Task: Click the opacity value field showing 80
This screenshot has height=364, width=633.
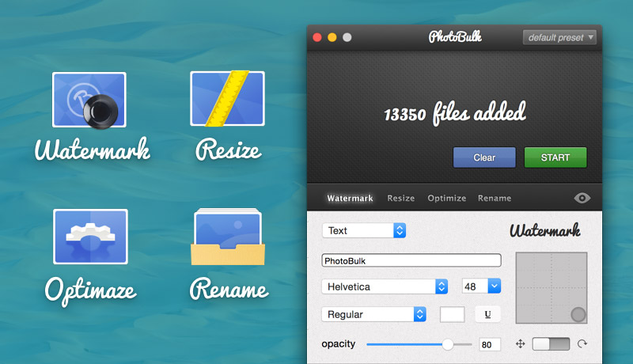Action: [x=490, y=345]
